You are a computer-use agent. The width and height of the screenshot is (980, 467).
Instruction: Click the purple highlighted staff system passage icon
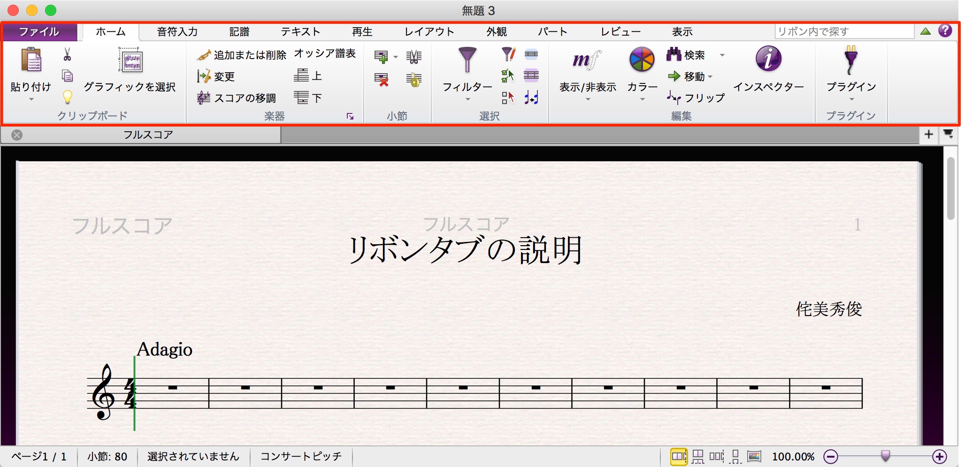point(531,75)
